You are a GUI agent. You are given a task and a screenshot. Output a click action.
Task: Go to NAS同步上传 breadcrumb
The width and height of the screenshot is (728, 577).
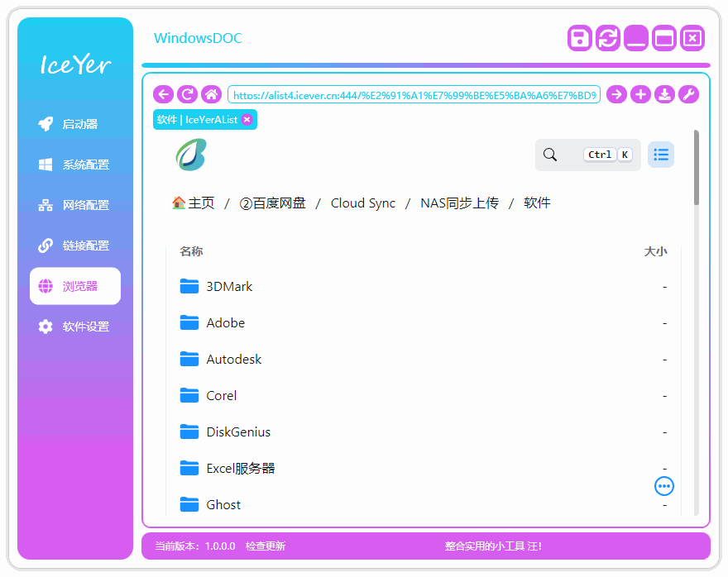point(460,203)
